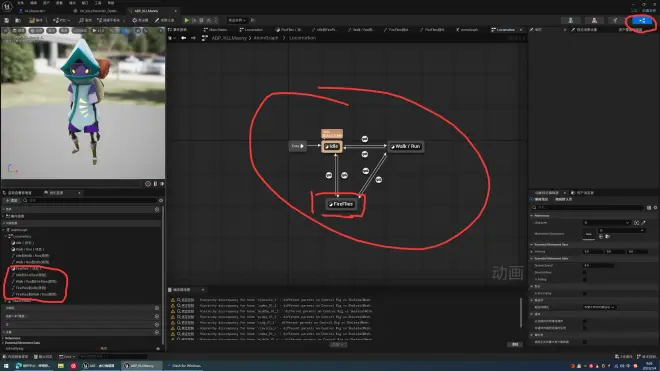Image resolution: width=660 pixels, height=371 pixels.
Task: Open the debug object dropdown in the toolbar
Action: pyautogui.click(x=237, y=20)
